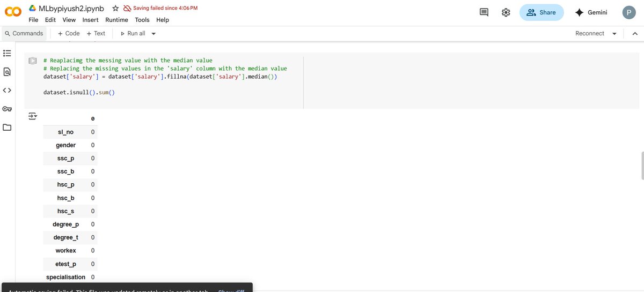644x292 pixels.
Task: Click the vertical page scrollbar thumb
Action: 642,165
